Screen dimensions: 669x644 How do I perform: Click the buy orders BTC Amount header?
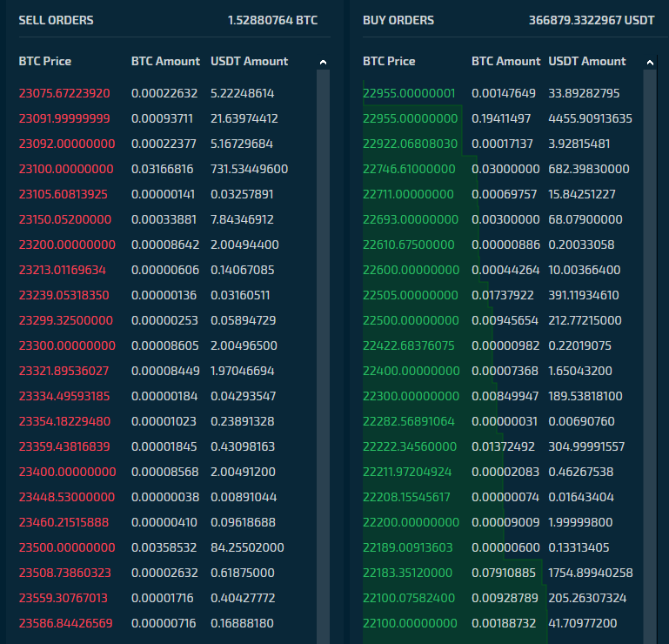pos(505,61)
